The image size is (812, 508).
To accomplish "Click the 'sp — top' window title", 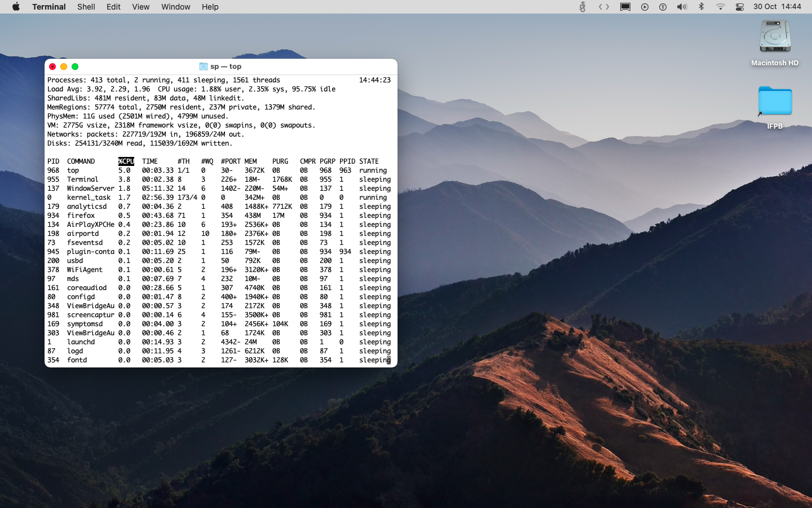I will coord(226,67).
